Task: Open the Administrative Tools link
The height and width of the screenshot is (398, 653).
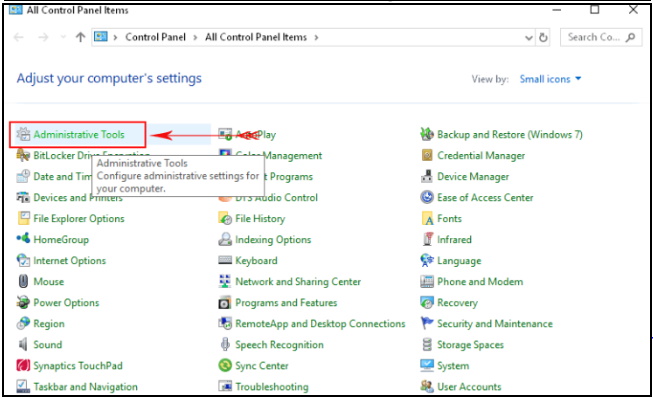Action: (79, 134)
